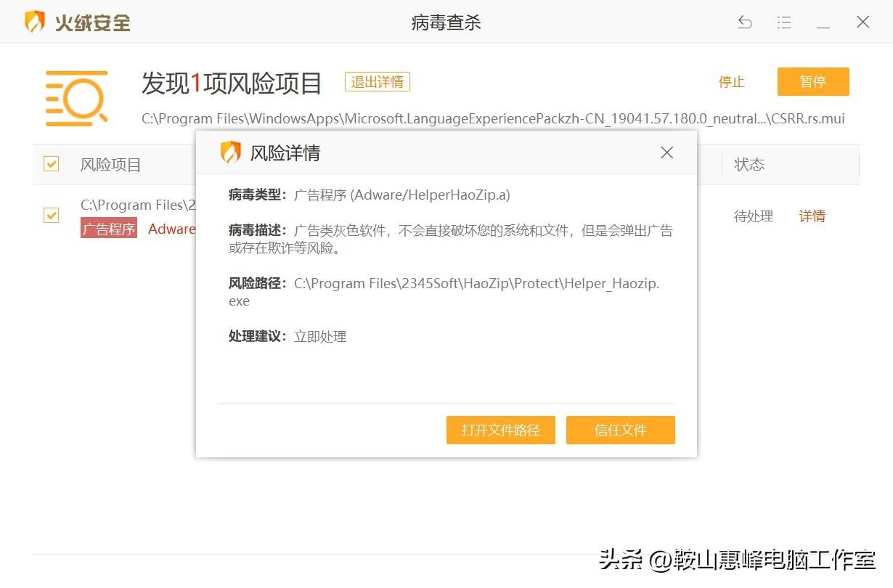The width and height of the screenshot is (893, 588).
Task: Click the 病毒类型 Adware/HelperHaoZip.a line
Action: pos(370,195)
